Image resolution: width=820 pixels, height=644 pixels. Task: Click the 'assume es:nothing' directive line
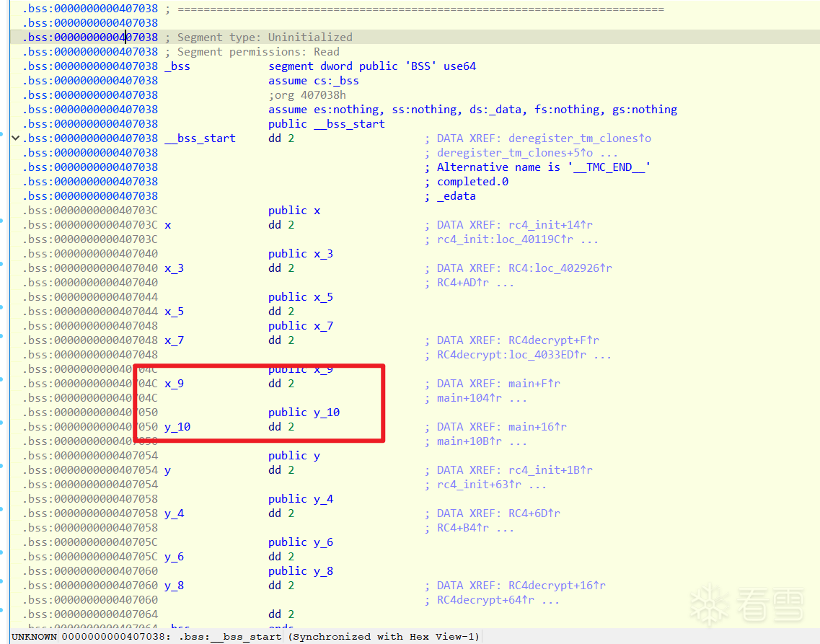pos(473,110)
